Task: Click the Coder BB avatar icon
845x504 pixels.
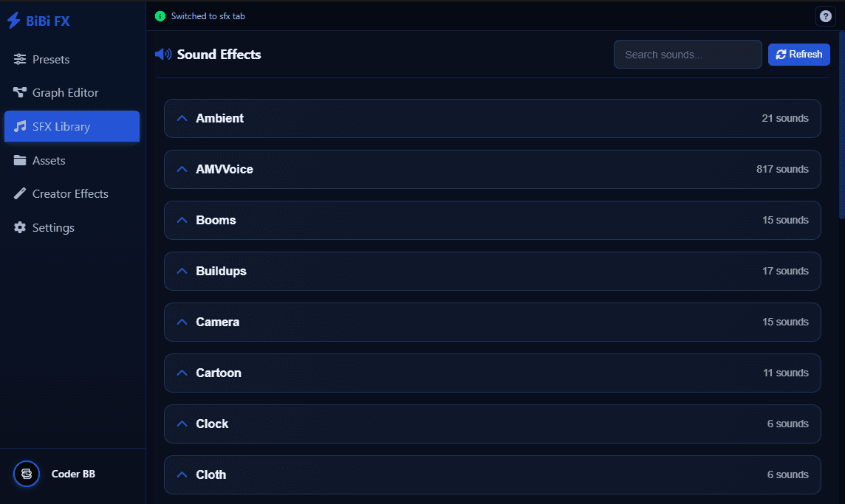Action: click(27, 474)
